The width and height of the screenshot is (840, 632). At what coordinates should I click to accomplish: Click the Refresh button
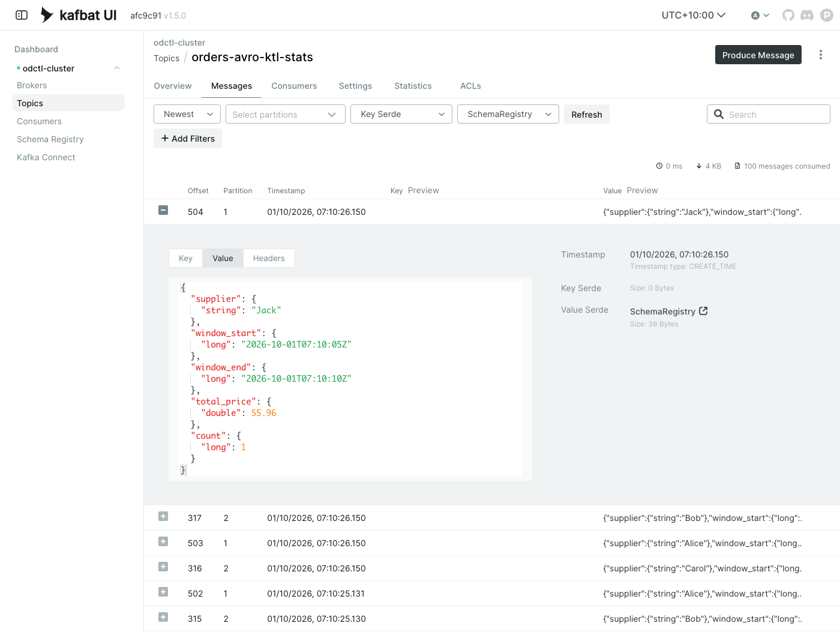click(587, 114)
